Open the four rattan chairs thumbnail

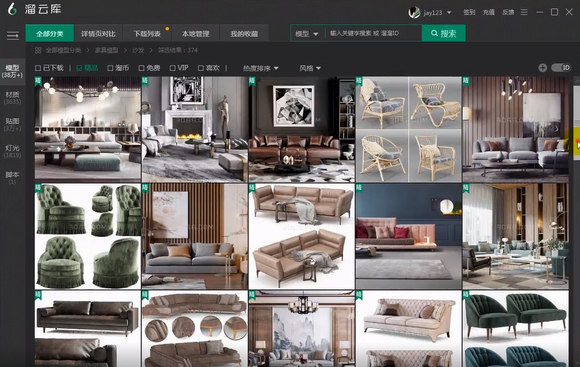(x=408, y=129)
